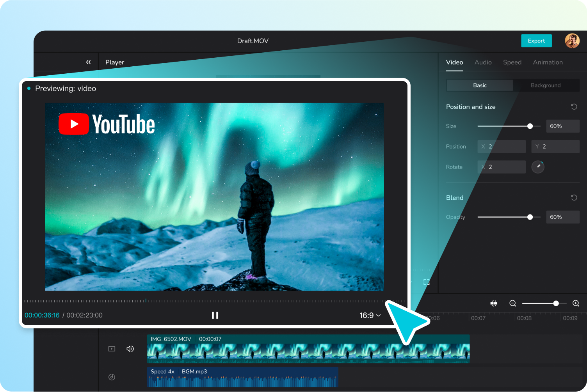Adjust the Opacity slider handle

530,217
